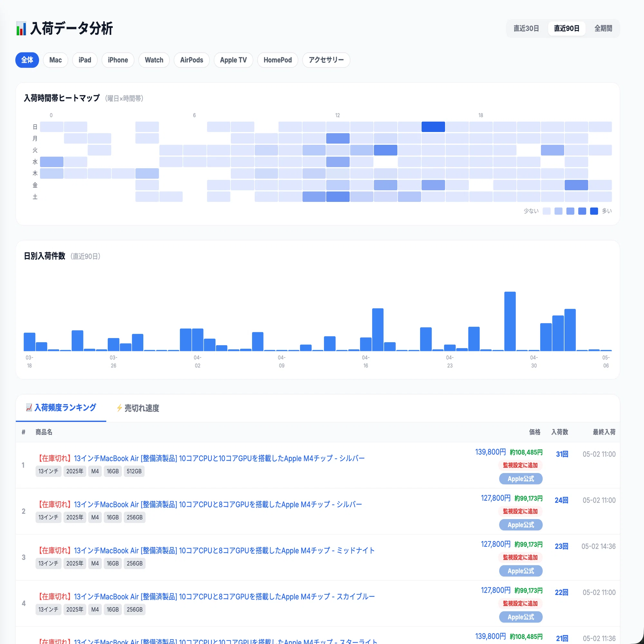Filter by the HomePod category chip
This screenshot has width=644, height=644.
278,60
